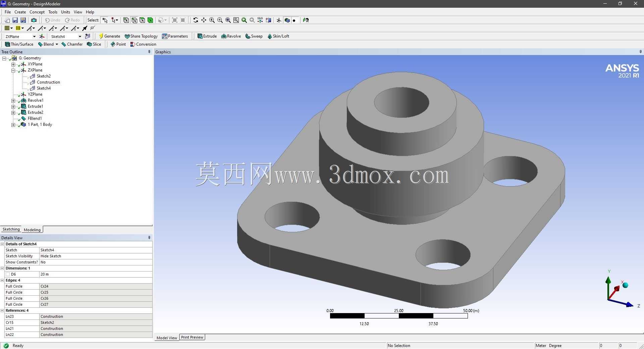Open the ZXPlane plane dropdown
Viewport: 644px width, 349px height.
pyautogui.click(x=34, y=36)
